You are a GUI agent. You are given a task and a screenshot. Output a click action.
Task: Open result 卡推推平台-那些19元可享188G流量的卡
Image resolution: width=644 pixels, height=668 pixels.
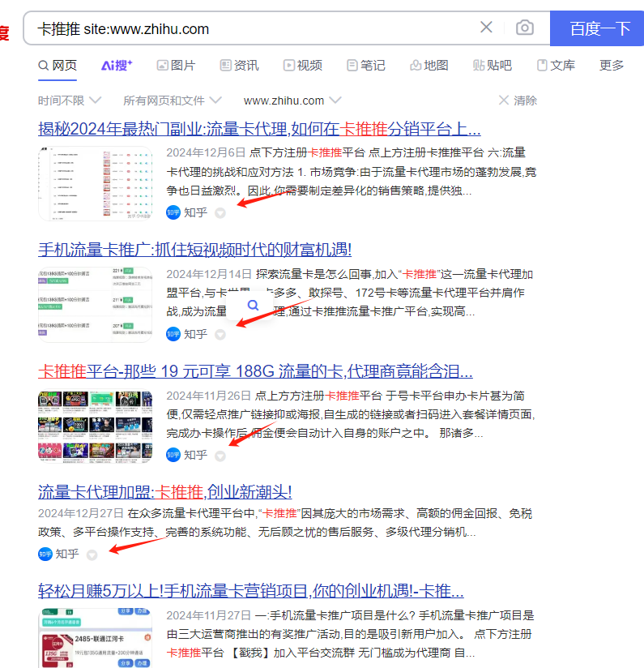(255, 371)
